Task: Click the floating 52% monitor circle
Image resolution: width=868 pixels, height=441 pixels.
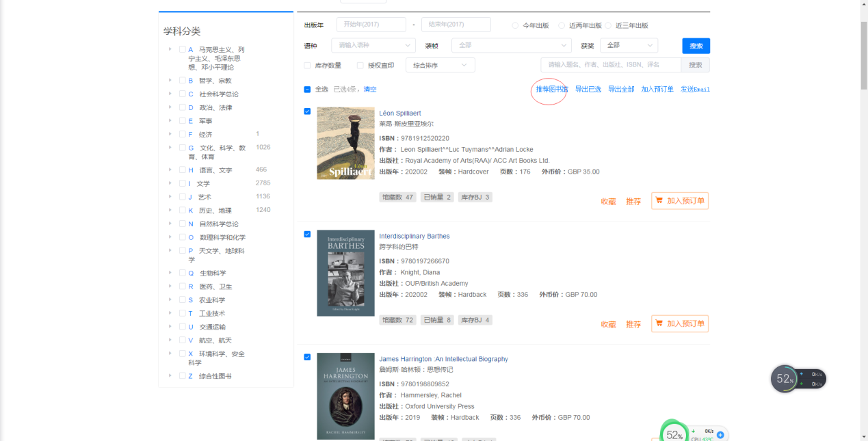Action: pyautogui.click(x=785, y=379)
